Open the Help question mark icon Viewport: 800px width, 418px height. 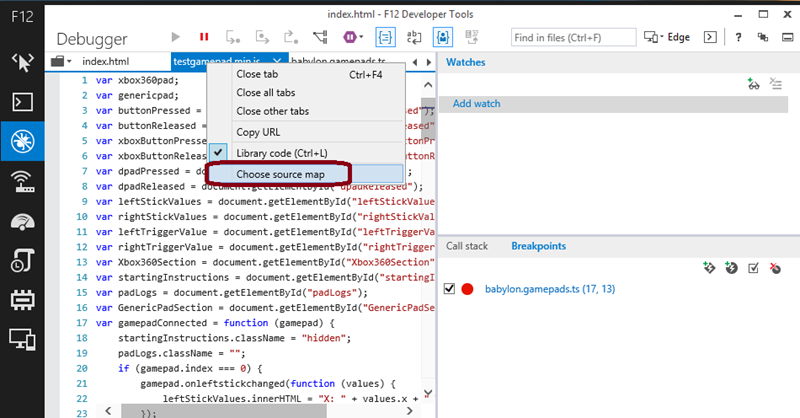coord(738,37)
